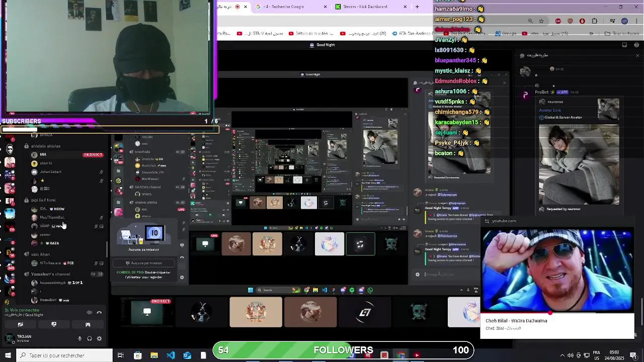The height and width of the screenshot is (362, 644).
Task: Open Détails de la vidéo bookmark
Action: pyautogui.click(x=311, y=34)
